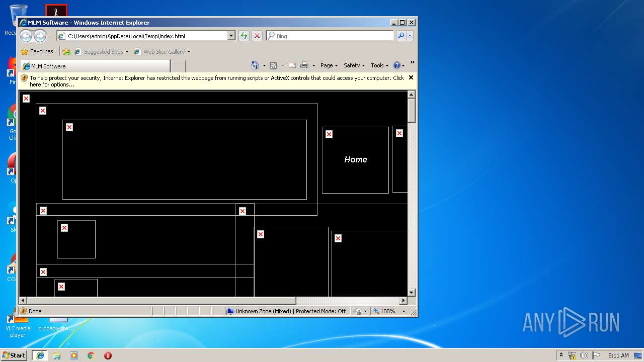The image size is (644, 362).
Task: Add page to Favorites bar star icon
Action: (66, 51)
